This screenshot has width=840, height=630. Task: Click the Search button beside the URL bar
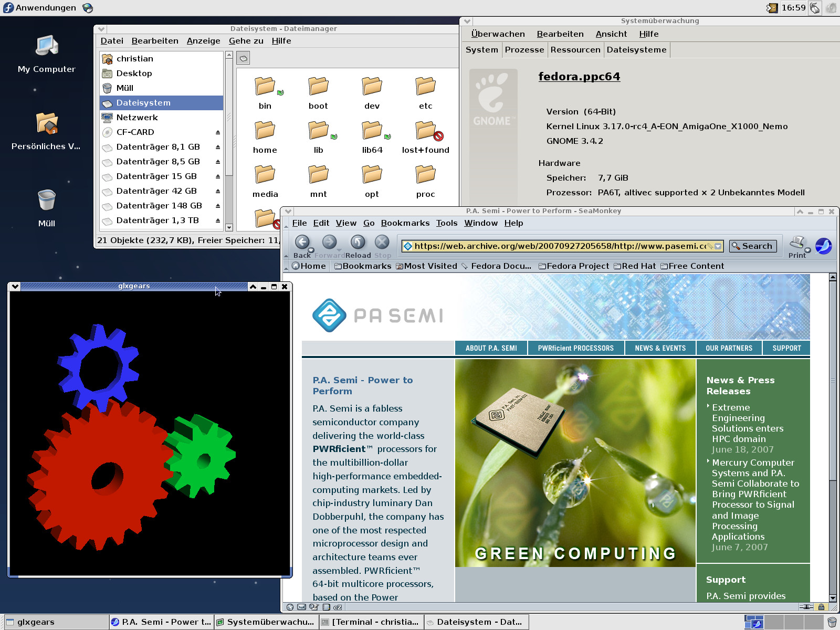pyautogui.click(x=752, y=246)
